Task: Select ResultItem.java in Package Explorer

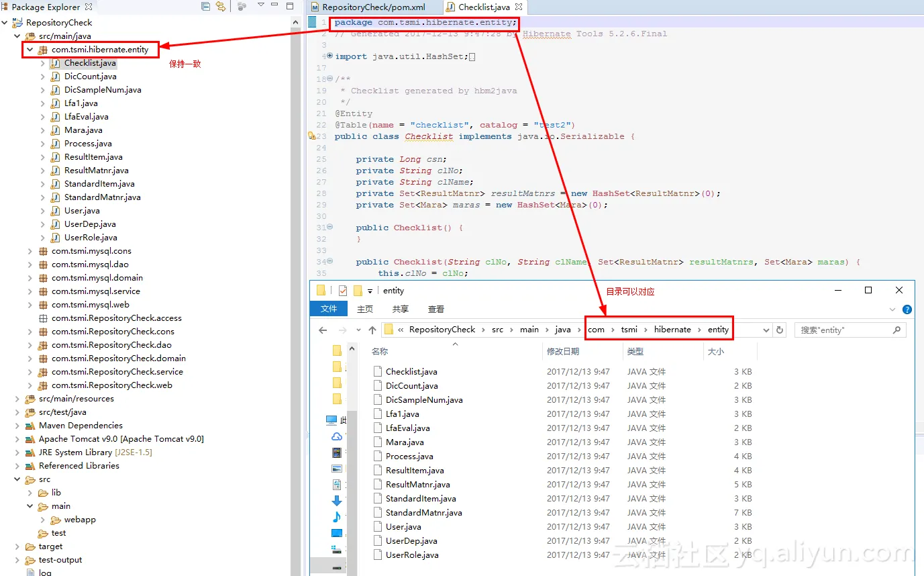Action: click(93, 157)
